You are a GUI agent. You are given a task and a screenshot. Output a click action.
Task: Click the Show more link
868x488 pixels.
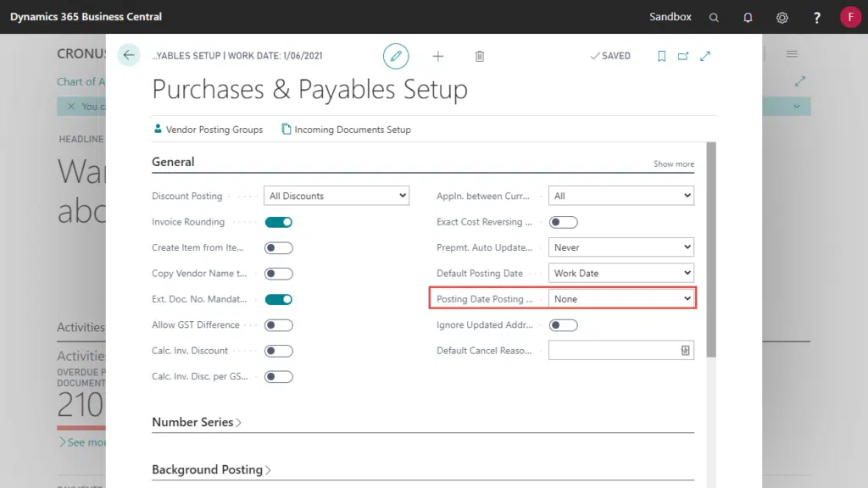(673, 164)
